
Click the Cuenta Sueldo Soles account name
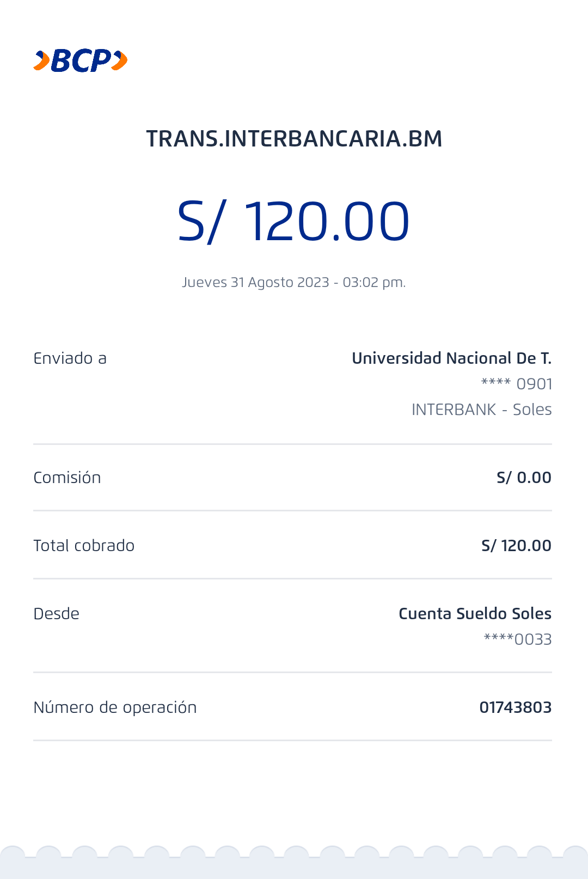tap(475, 614)
